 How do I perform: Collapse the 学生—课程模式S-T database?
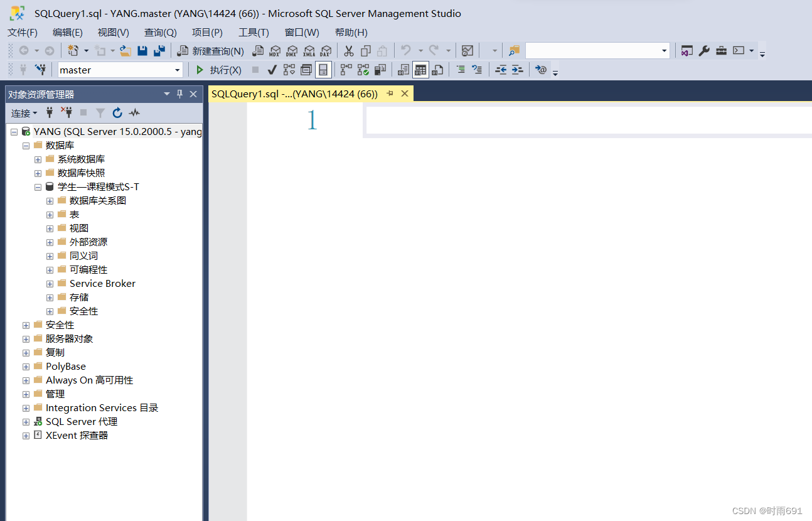tap(38, 187)
